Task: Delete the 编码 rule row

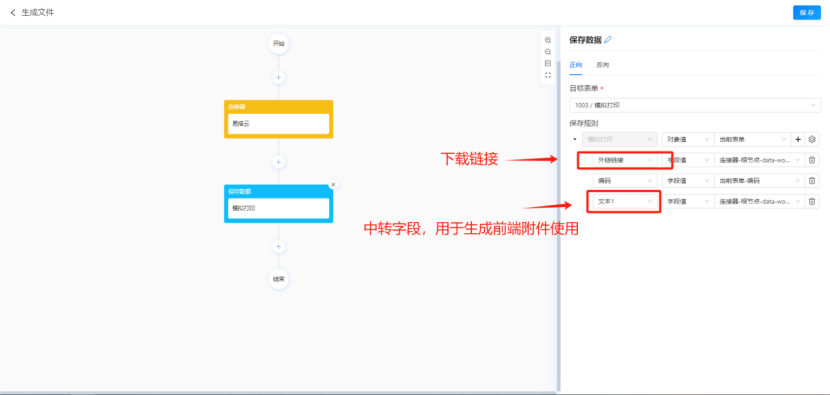Action: coord(812,181)
